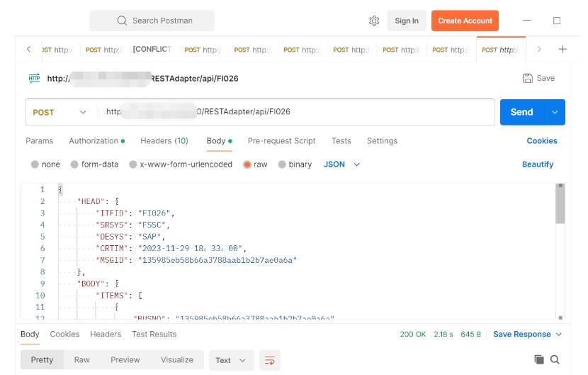Toggle word wrap icon in response
588x375 pixels.
269,360
